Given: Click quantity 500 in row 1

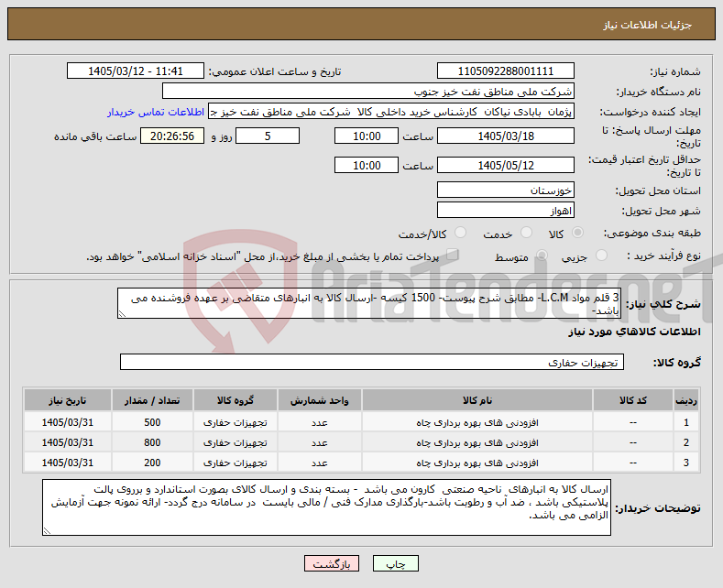Looking at the screenshot, I should coord(152,422).
